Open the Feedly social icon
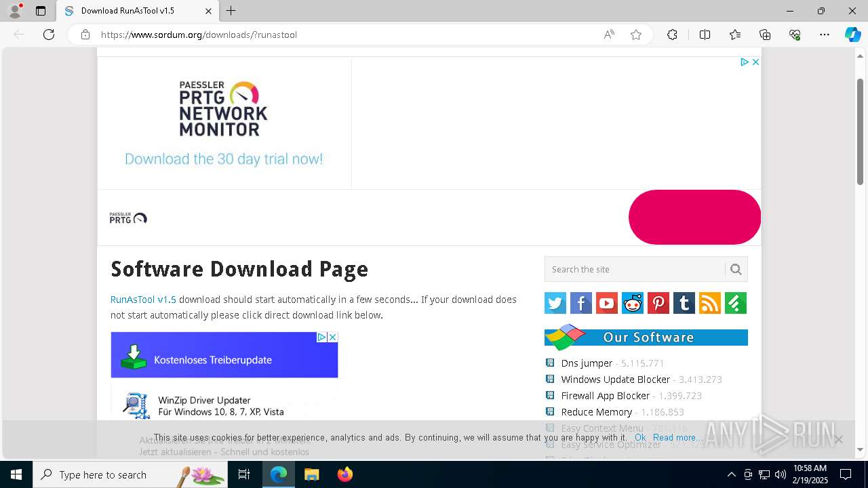 pos(736,303)
